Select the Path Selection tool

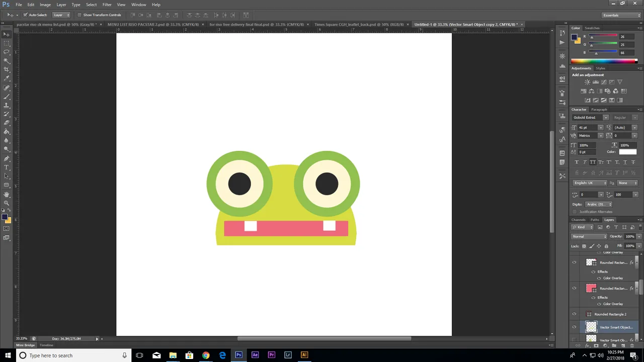tap(7, 176)
